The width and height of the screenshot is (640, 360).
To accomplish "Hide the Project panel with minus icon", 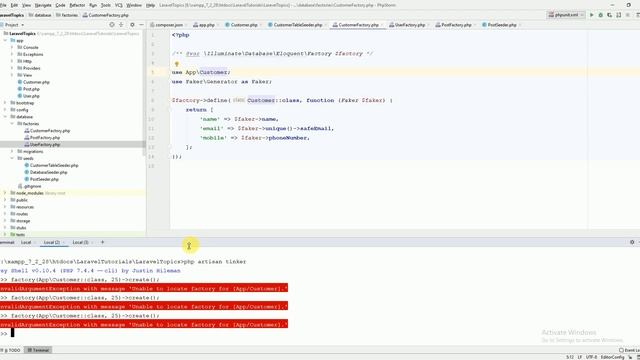I will tap(141, 25).
